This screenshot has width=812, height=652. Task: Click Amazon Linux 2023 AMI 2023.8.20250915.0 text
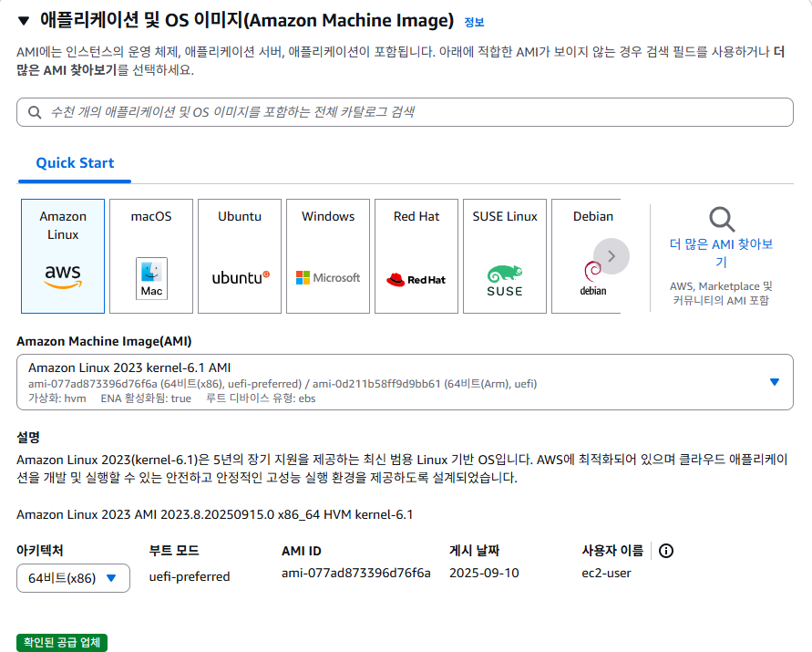(x=214, y=514)
